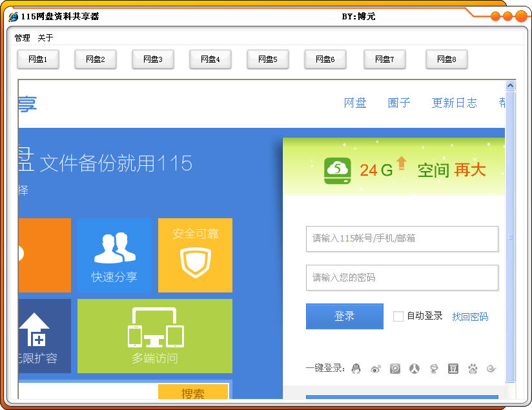Click the 找回密码 link
532x410 pixels.
point(470,316)
